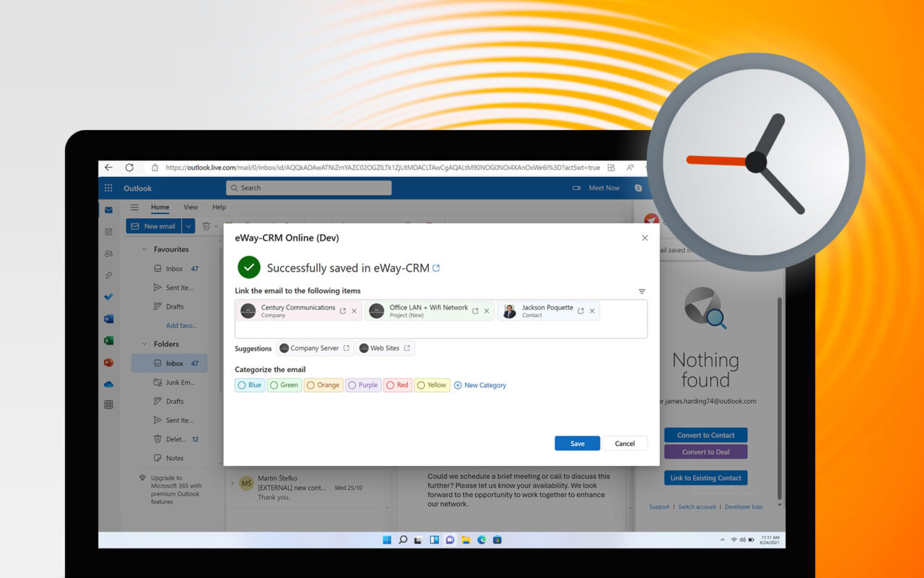Image resolution: width=924 pixels, height=578 pixels.
Task: Add a New Category
Action: point(480,385)
